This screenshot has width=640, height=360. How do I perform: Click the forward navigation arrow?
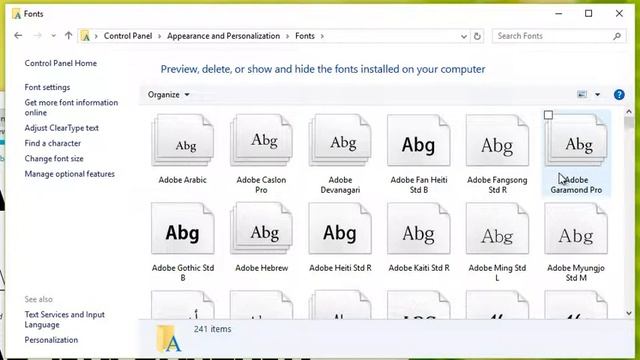(x=37, y=36)
